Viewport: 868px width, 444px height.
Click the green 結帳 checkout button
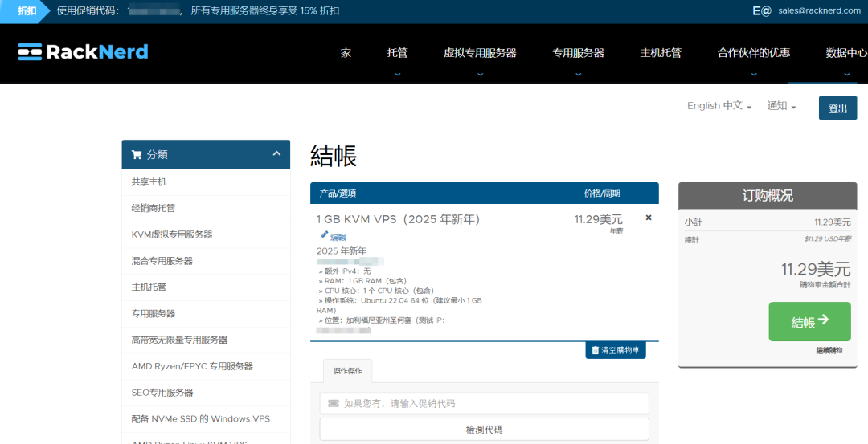[x=809, y=321]
